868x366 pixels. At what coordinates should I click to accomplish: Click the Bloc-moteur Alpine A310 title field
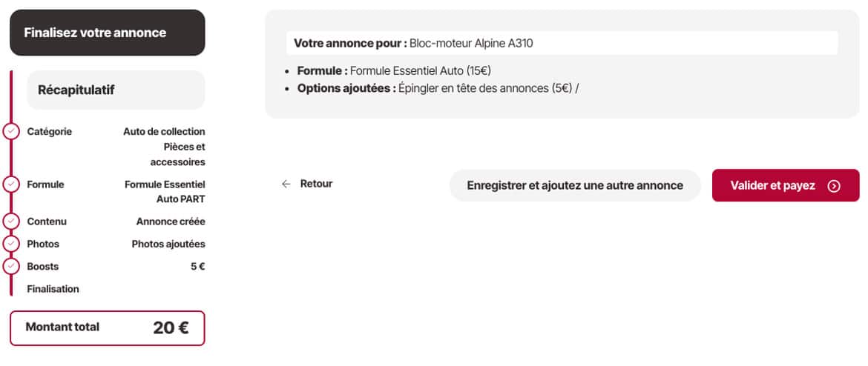click(562, 43)
